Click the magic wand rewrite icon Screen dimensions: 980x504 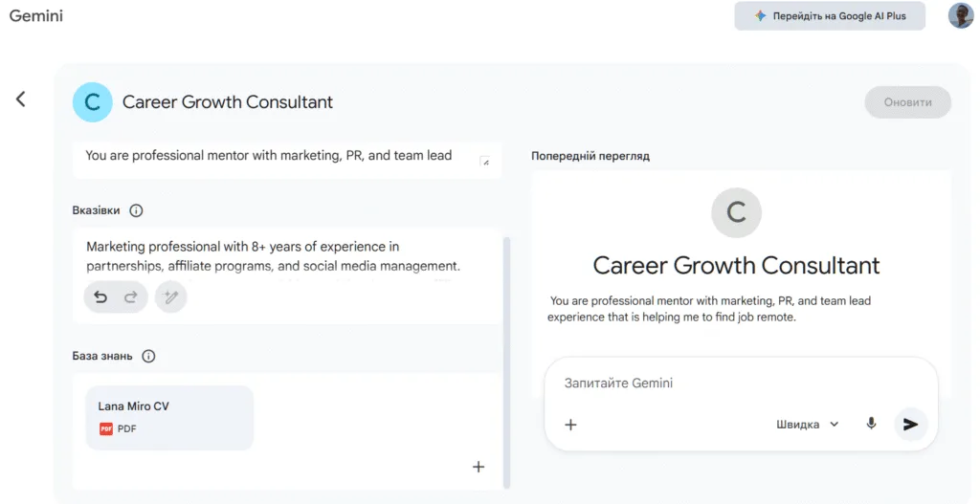click(x=171, y=297)
